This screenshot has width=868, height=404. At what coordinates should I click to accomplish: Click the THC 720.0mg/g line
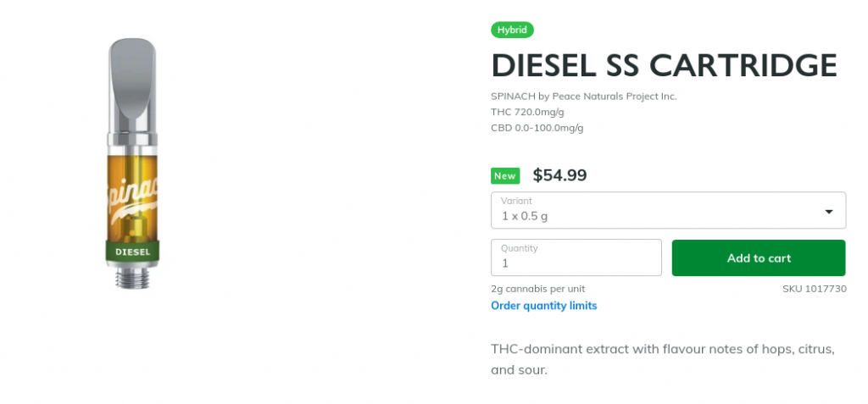click(527, 113)
